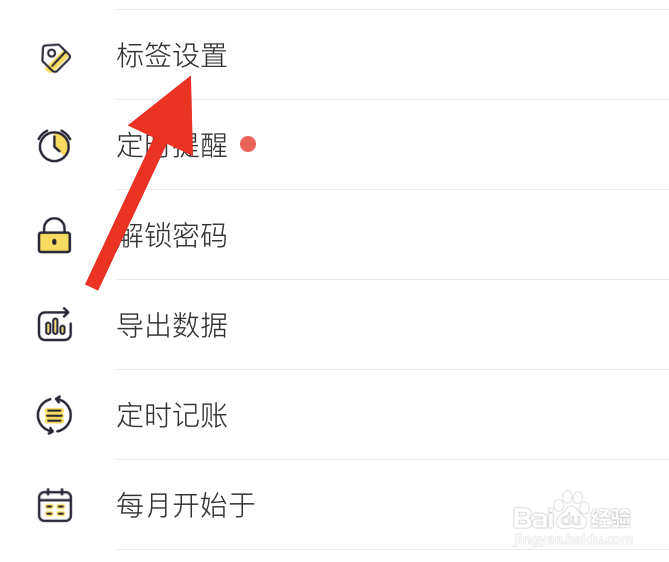Open 标签设置 tag settings
The width and height of the screenshot is (669, 562).
click(x=172, y=55)
